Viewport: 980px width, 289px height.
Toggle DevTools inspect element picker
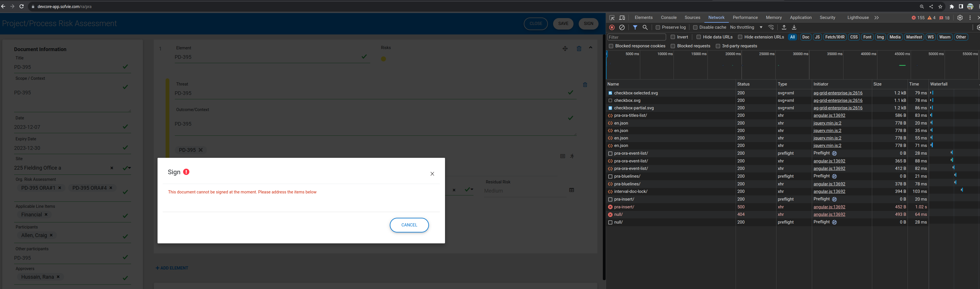point(612,18)
